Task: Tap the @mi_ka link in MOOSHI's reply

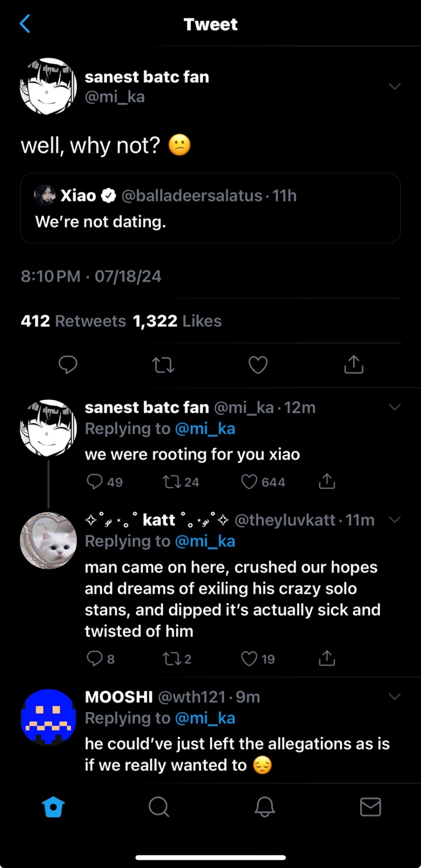Action: [205, 718]
